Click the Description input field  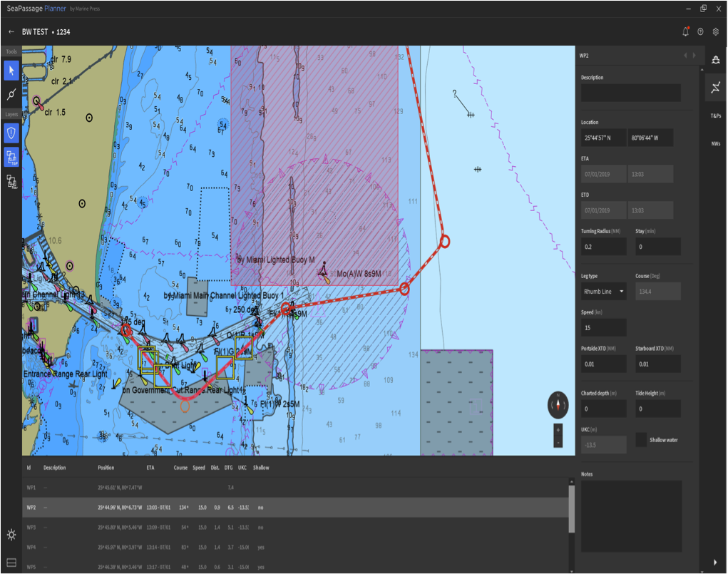click(630, 93)
